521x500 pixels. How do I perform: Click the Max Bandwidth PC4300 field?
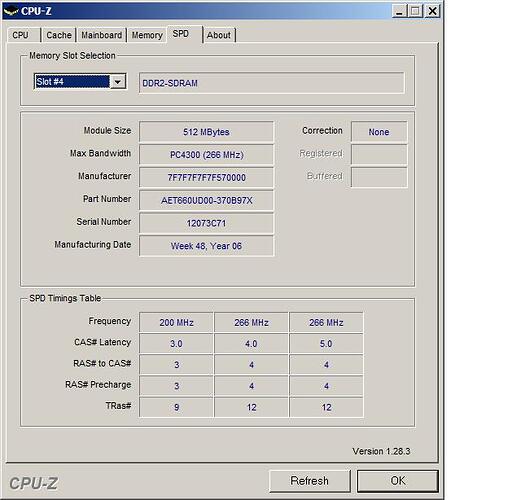[206, 155]
